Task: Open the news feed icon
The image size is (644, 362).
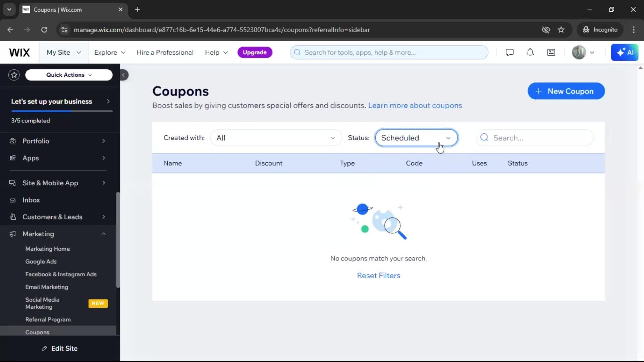Action: (x=551, y=52)
